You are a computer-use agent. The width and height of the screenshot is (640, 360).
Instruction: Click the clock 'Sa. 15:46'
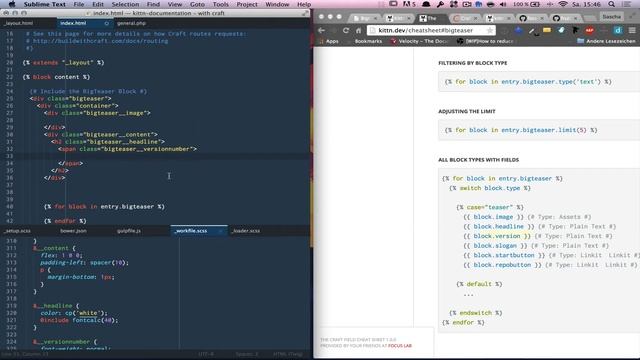586,4
